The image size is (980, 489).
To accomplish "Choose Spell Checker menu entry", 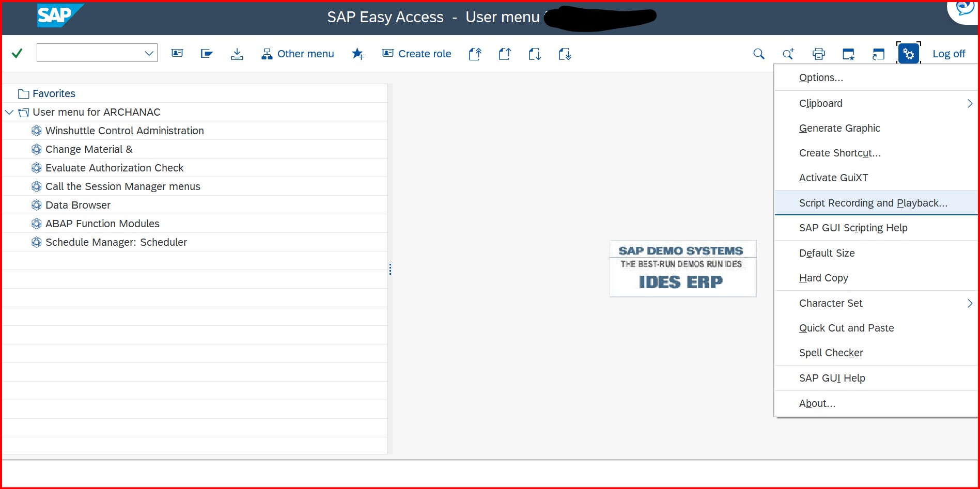I will [876, 353].
